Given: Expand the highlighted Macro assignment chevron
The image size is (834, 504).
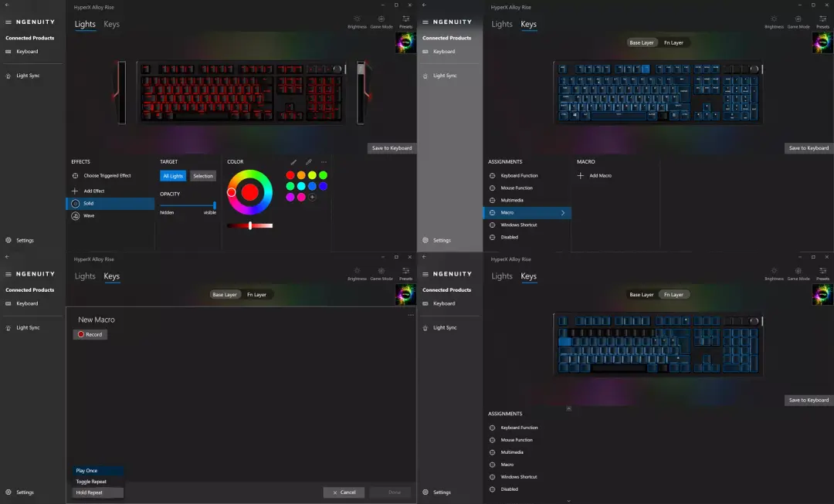Looking at the screenshot, I should point(563,213).
